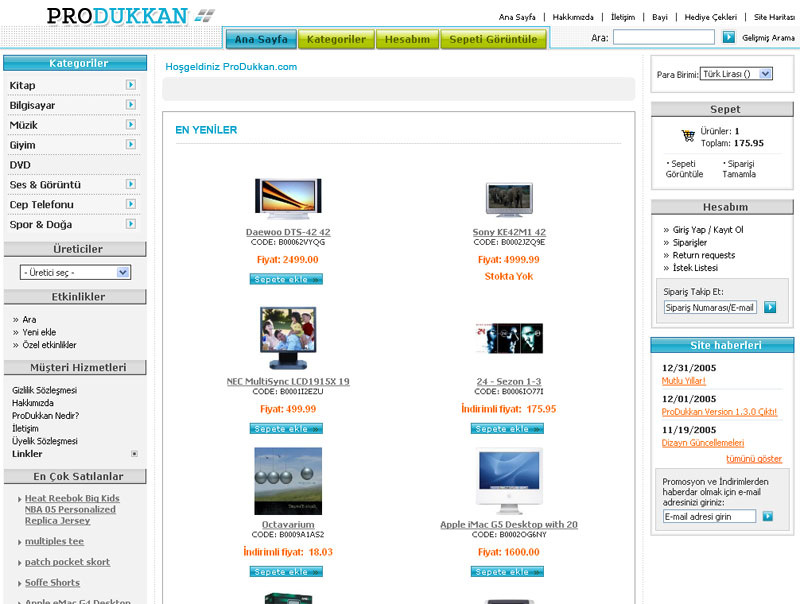
Task: Open Siparişler link in Hesabım
Action: coord(690,242)
